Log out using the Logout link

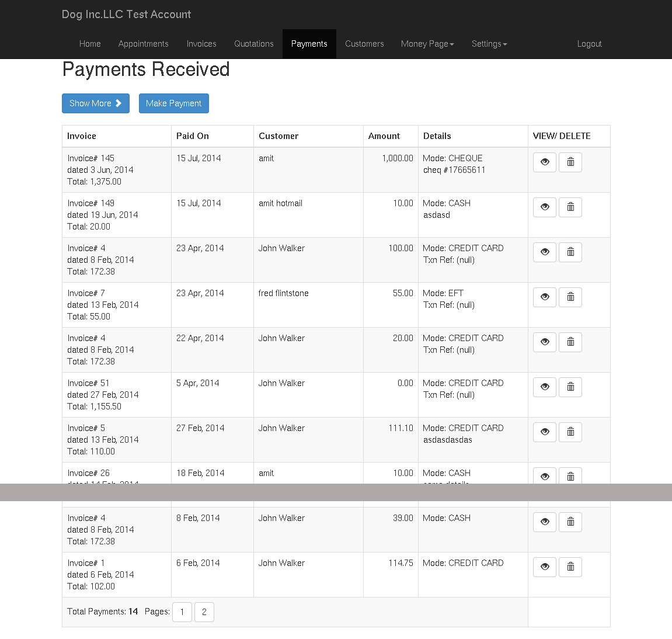click(589, 44)
